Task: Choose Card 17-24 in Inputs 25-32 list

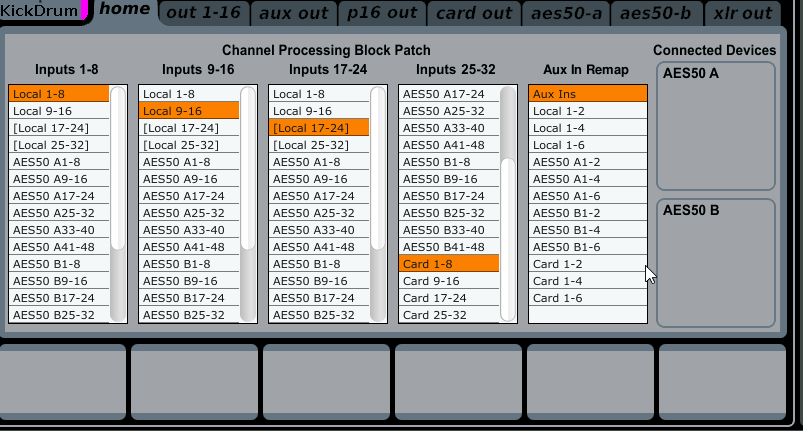Action: [449, 298]
